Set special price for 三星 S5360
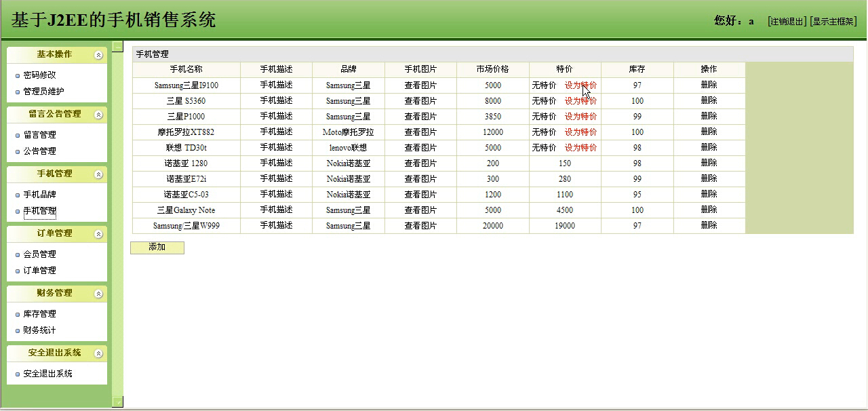This screenshot has width=868, height=411. 580,101
